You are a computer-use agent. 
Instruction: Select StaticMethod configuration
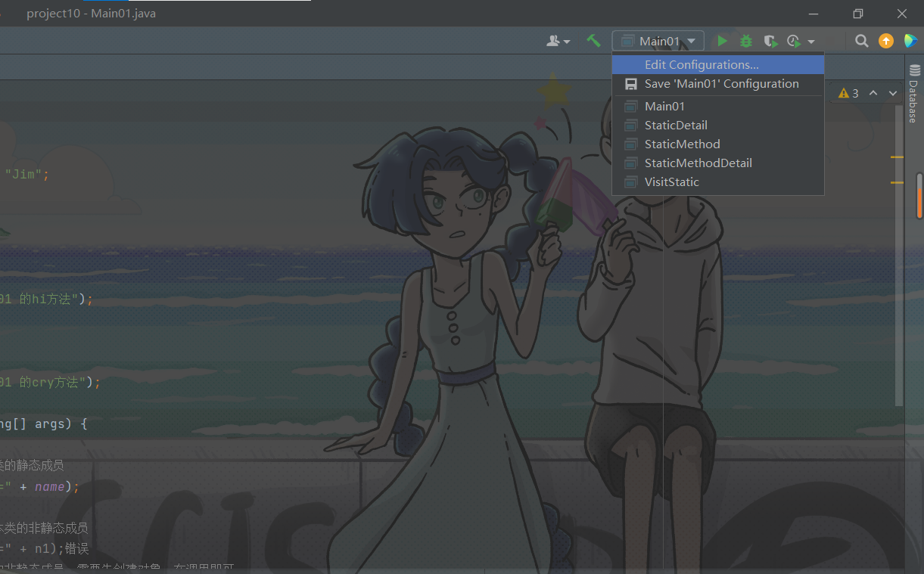tap(717, 144)
